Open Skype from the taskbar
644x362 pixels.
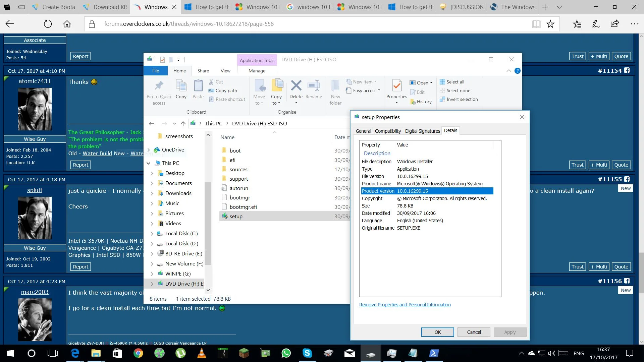pyautogui.click(x=307, y=353)
